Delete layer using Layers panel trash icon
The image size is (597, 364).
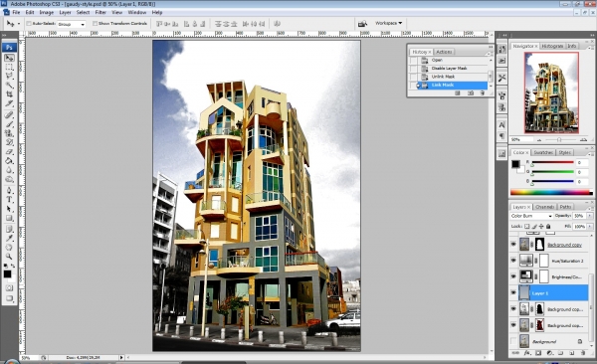582,353
